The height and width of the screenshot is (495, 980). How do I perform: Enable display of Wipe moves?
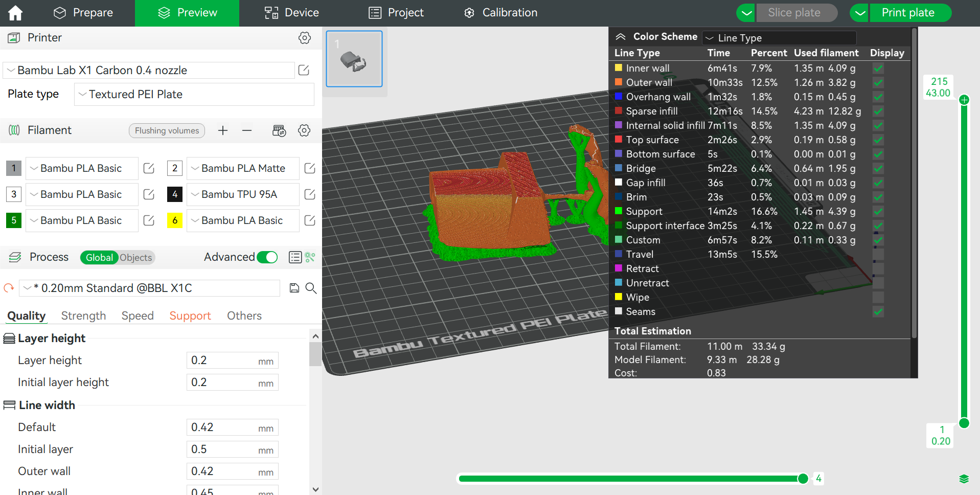coord(878,297)
